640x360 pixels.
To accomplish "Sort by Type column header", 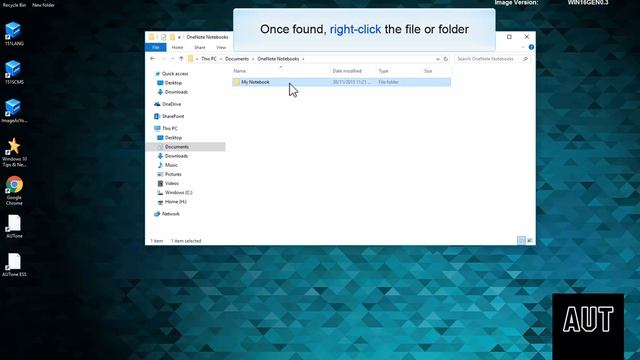I will [383, 71].
